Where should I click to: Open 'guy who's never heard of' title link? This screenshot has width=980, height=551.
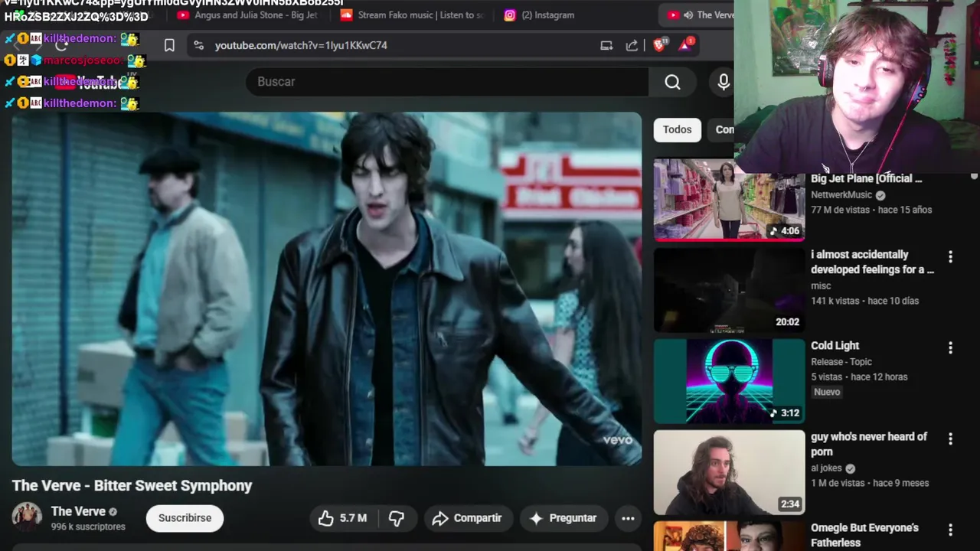coord(869,444)
